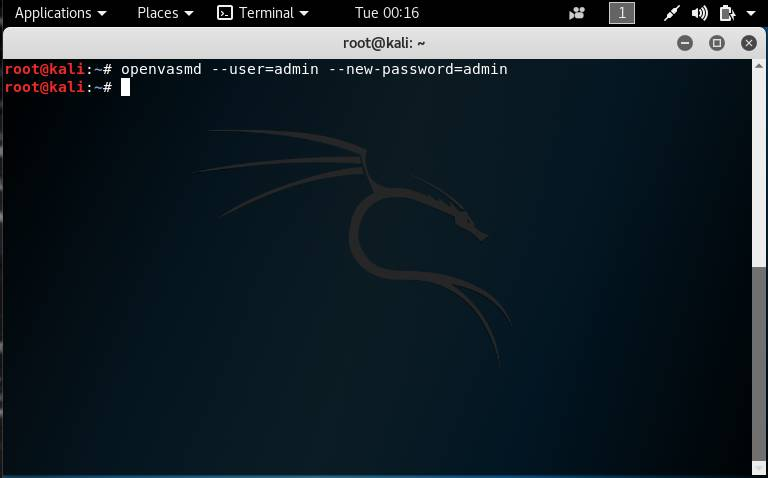The height and width of the screenshot is (478, 768).
Task: Click the terminal cursor at the prompt
Action: click(125, 87)
